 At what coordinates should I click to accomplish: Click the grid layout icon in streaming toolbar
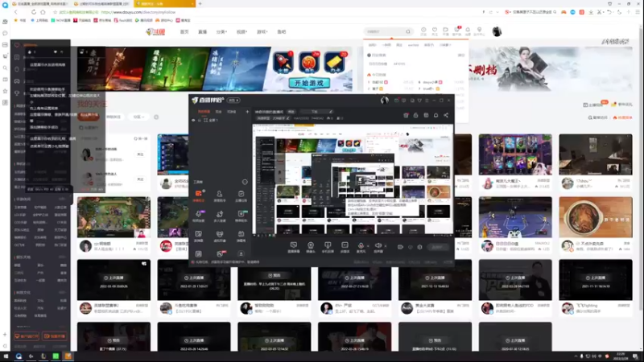coord(426,115)
